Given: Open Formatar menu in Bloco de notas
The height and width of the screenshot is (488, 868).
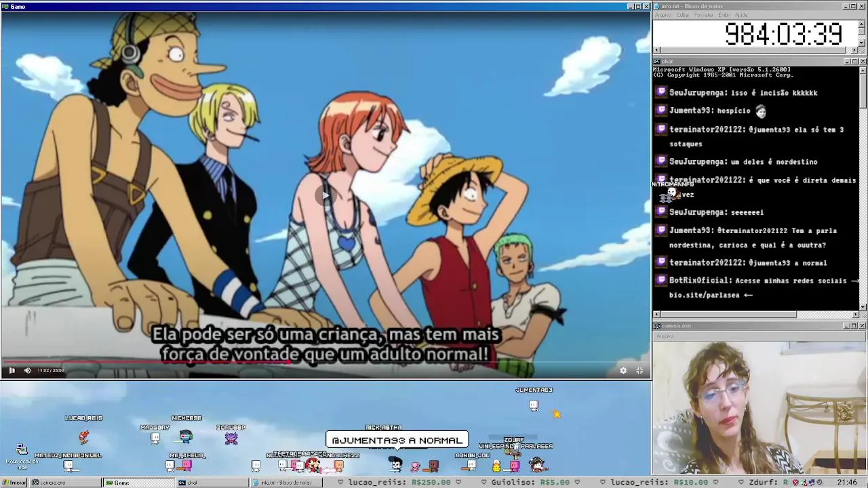Looking at the screenshot, I should click(704, 15).
